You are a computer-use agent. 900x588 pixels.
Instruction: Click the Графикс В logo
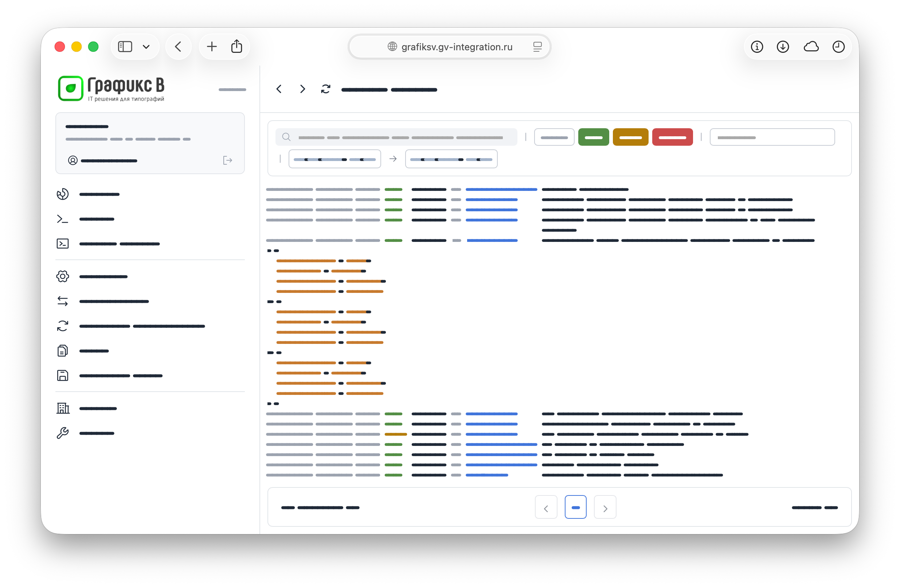(x=111, y=89)
